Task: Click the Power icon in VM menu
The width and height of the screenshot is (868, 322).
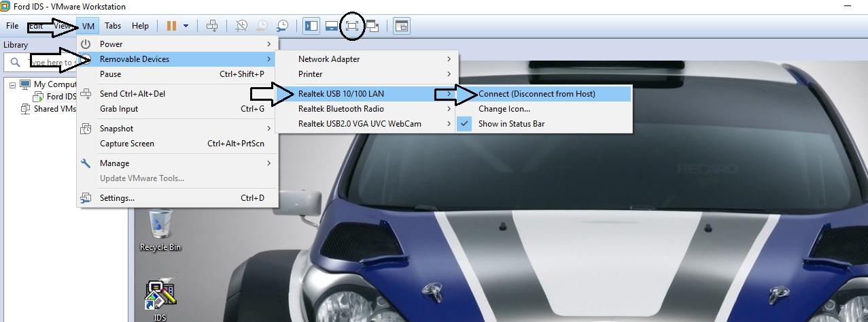Action: (86, 44)
